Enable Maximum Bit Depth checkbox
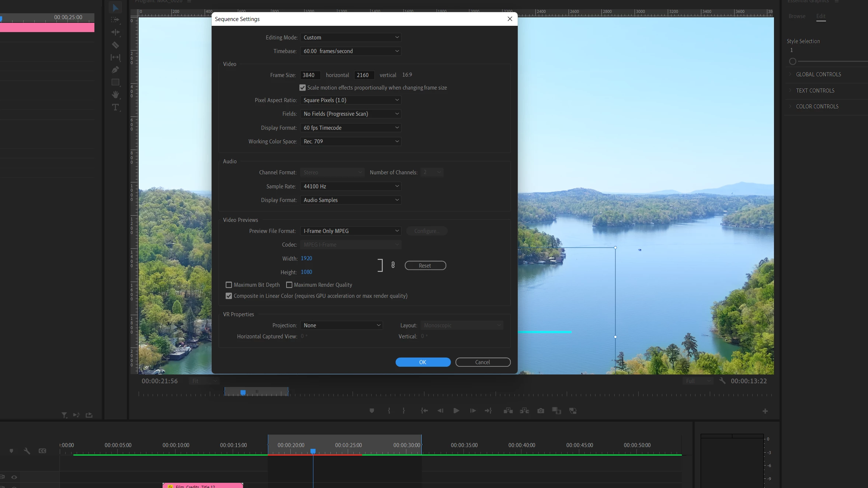The height and width of the screenshot is (488, 868). 229,285
